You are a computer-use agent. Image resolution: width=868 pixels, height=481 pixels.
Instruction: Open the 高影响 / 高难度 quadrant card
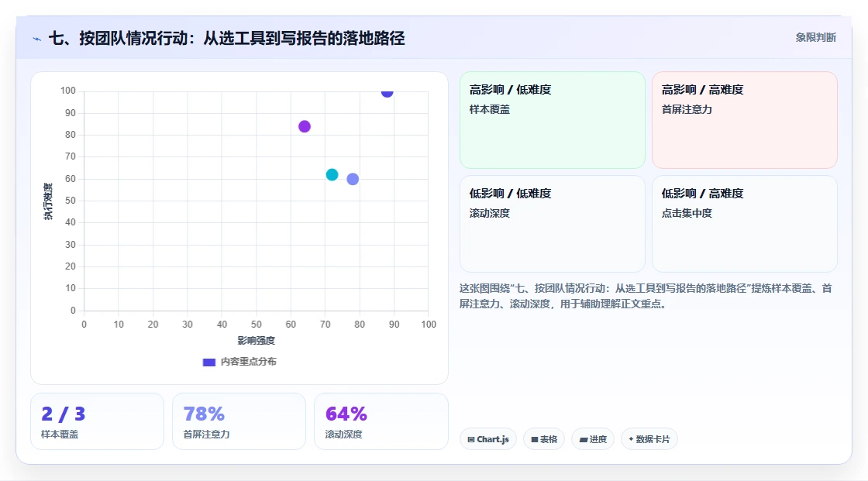click(745, 120)
